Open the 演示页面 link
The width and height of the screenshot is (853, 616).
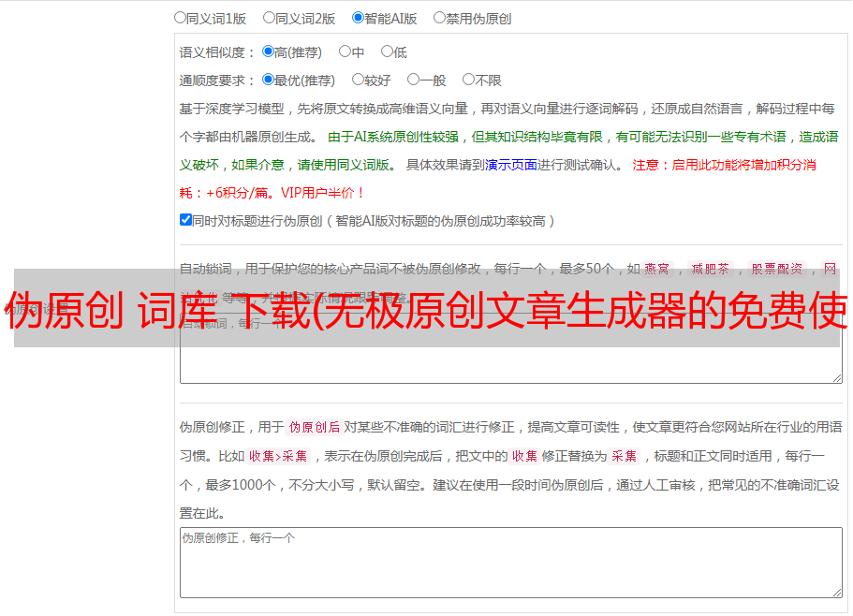click(511, 165)
